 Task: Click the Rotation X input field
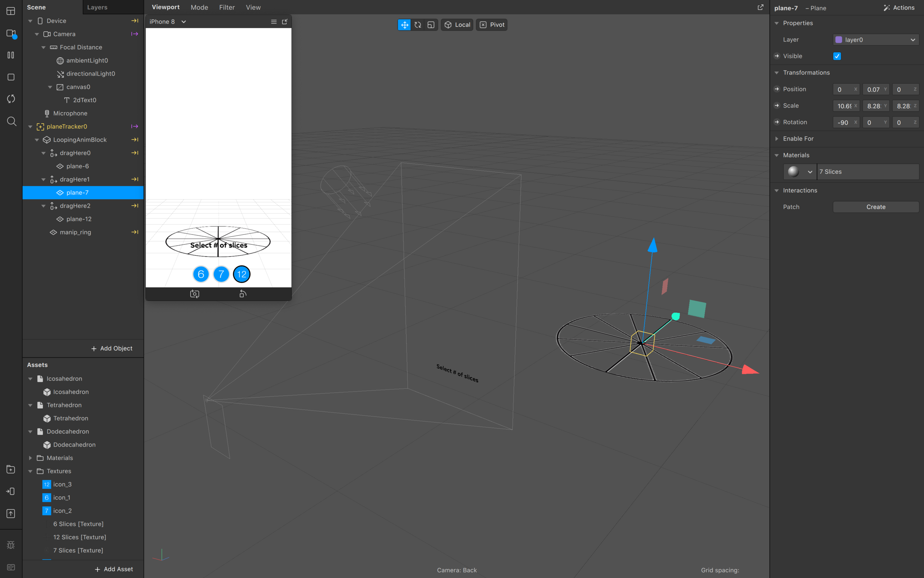click(846, 122)
